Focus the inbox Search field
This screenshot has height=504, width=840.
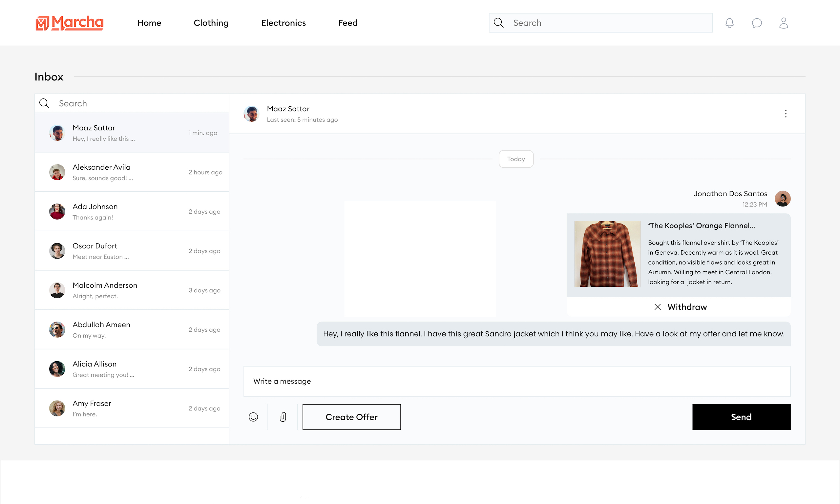click(x=132, y=103)
